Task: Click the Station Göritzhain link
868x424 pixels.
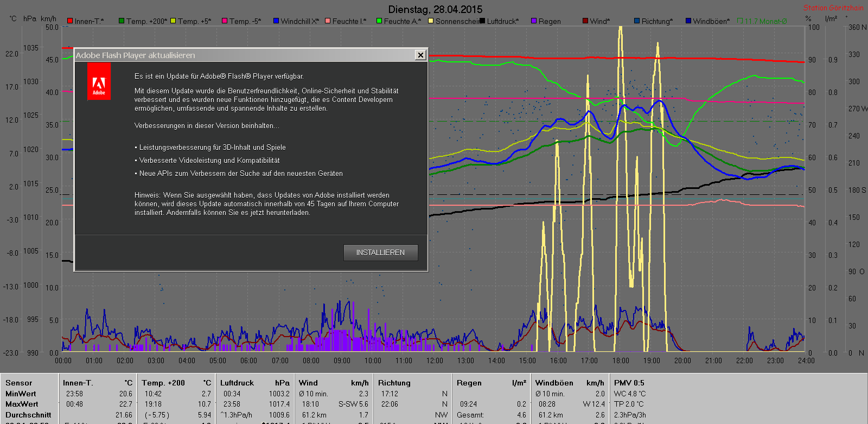Action: 833,8
